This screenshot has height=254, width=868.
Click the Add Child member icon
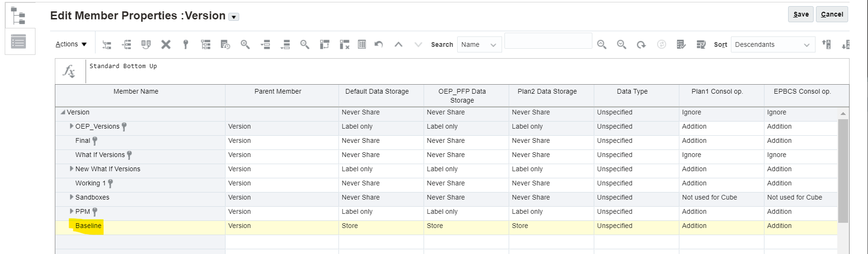[x=107, y=44]
